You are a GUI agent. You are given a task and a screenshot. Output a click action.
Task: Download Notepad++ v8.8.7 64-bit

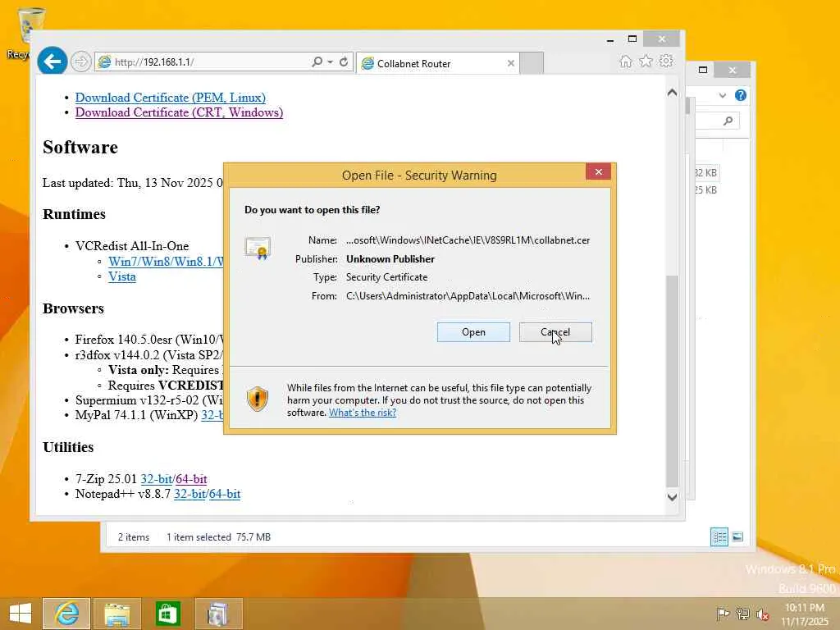pos(225,494)
